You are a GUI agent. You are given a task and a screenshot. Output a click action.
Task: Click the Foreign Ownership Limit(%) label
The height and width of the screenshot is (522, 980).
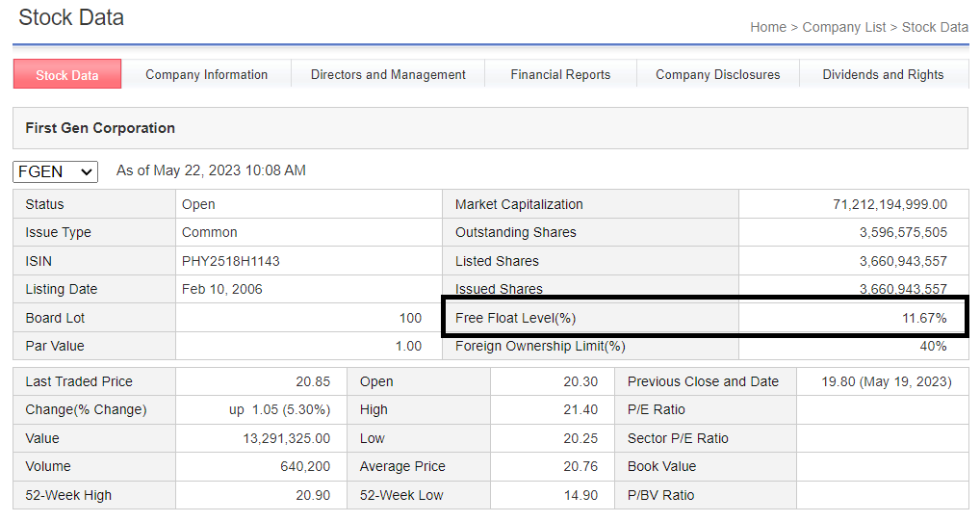click(540, 347)
